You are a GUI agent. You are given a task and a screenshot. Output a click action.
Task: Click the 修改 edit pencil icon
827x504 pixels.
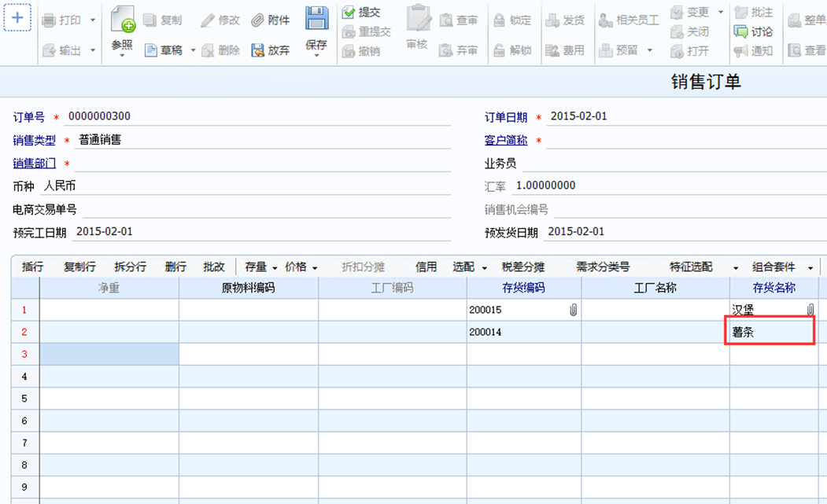pos(208,20)
